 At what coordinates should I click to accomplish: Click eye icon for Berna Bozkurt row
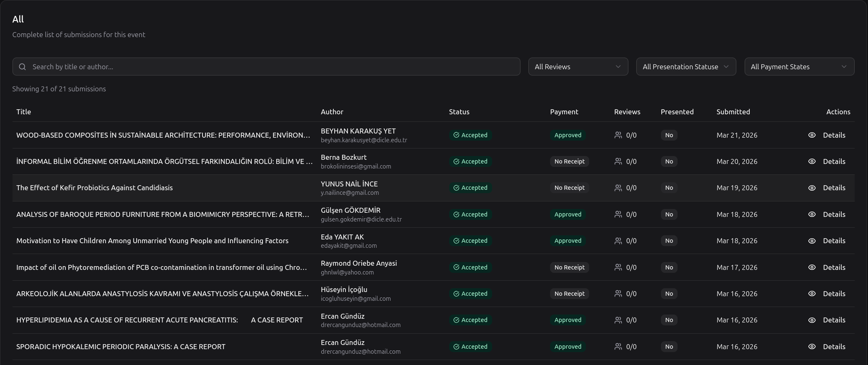point(812,161)
